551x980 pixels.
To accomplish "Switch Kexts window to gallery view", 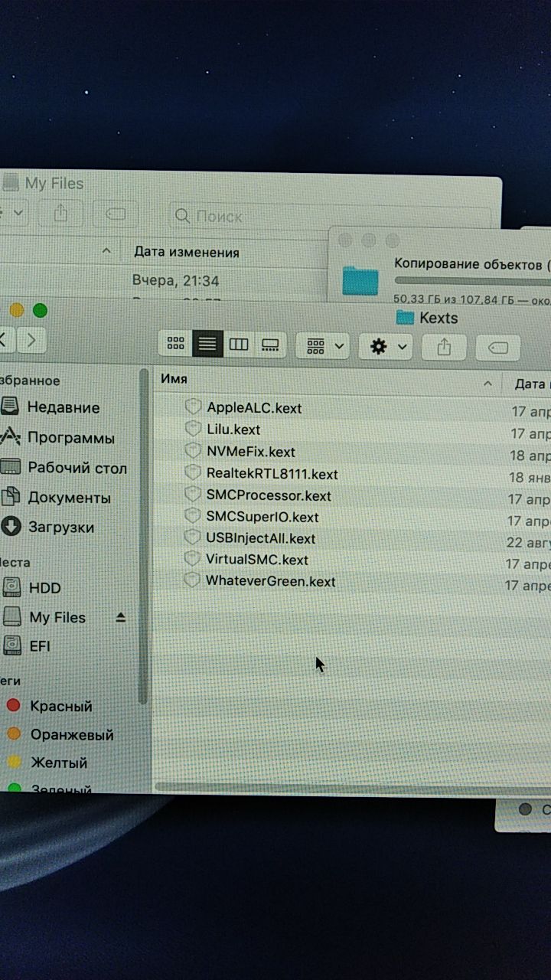I will pyautogui.click(x=270, y=345).
